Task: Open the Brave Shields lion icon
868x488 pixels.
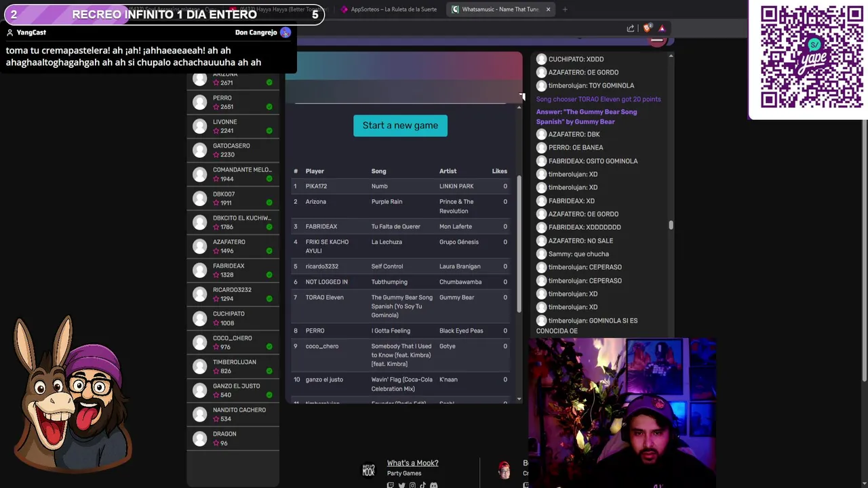Action: click(647, 28)
